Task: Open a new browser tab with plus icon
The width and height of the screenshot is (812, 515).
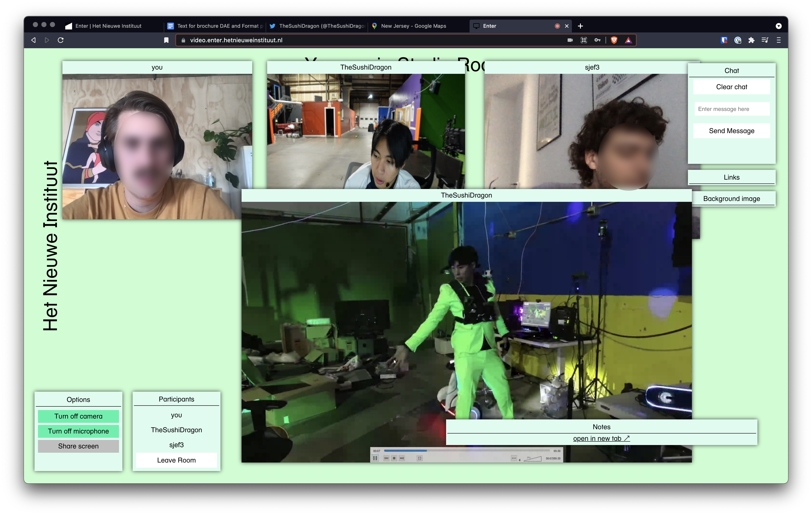Action: pyautogui.click(x=580, y=26)
